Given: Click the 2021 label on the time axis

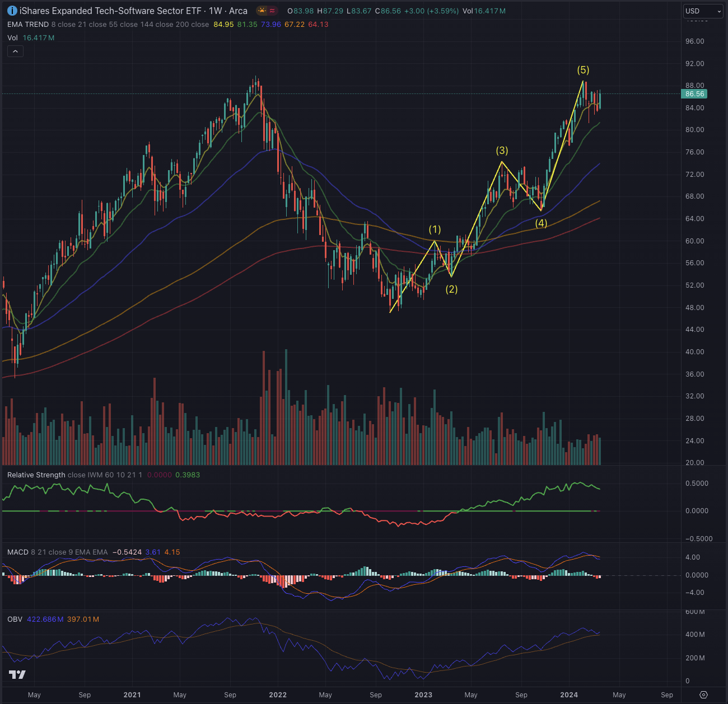Looking at the screenshot, I should click(132, 695).
